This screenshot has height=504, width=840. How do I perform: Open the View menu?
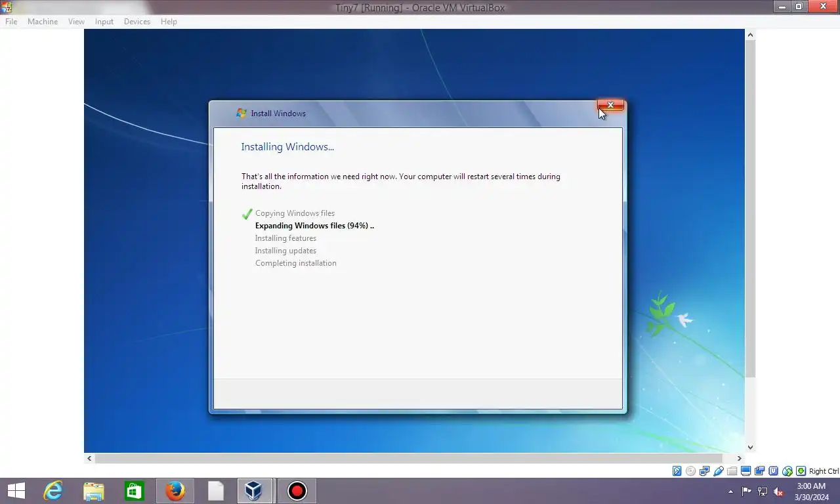point(76,22)
